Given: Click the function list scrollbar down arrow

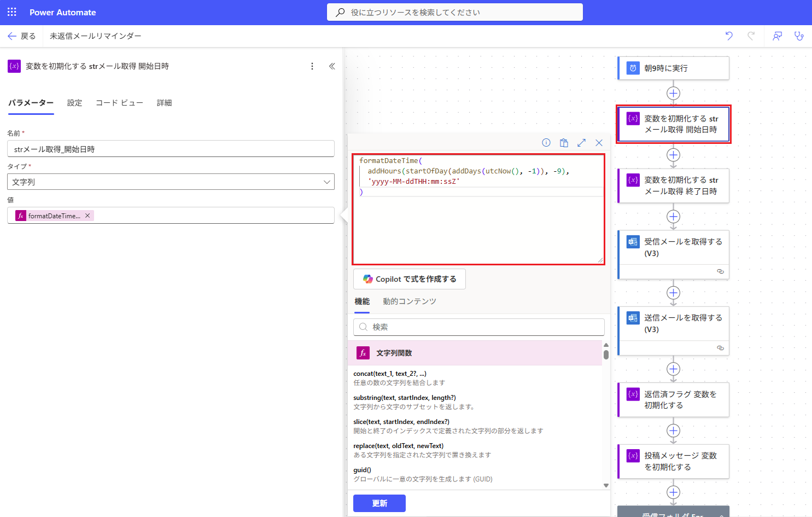Looking at the screenshot, I should 606,485.
